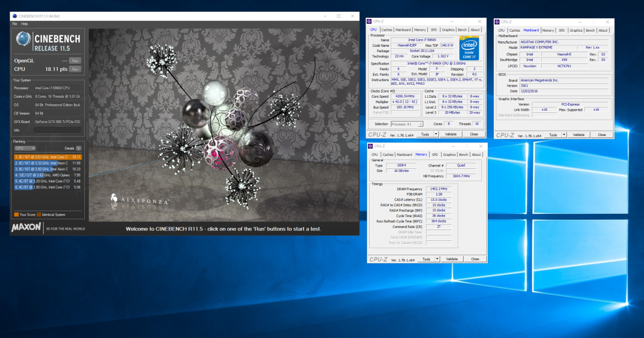Run the CPU benchmark
Viewport: 644px width, 338px height.
(x=75, y=69)
